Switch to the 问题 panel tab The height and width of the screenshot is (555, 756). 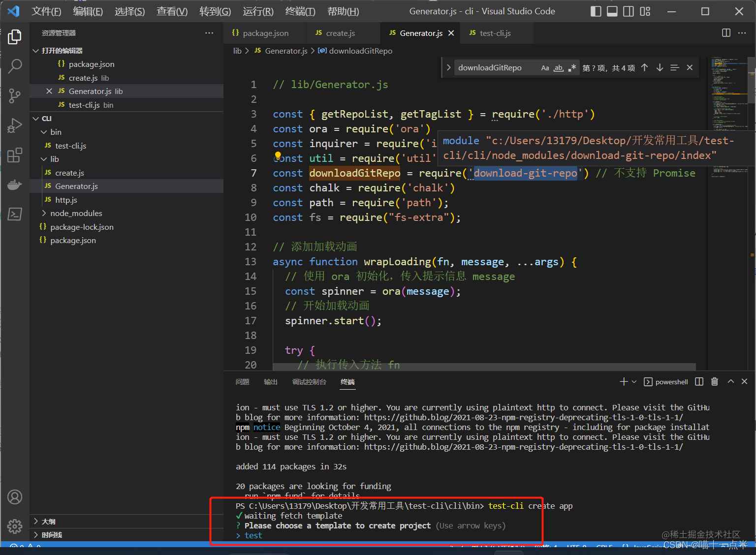(x=242, y=382)
